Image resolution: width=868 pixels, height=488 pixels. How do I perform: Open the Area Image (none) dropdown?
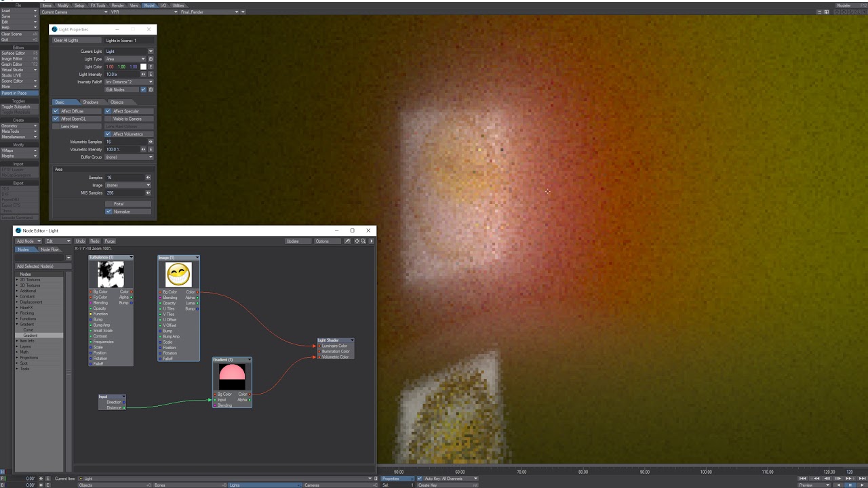click(x=127, y=185)
